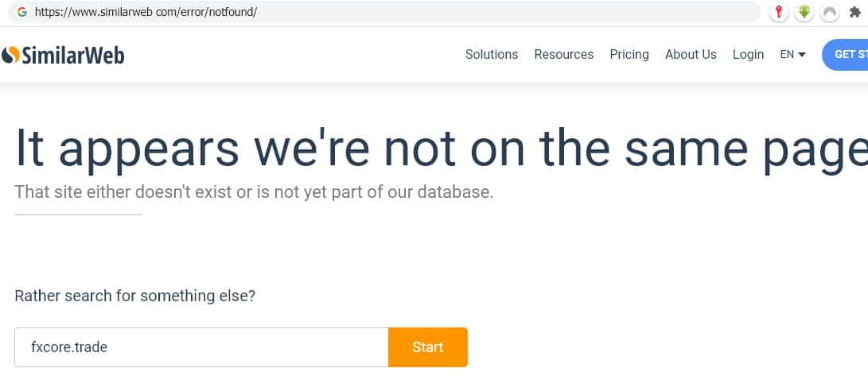Click the SimilarWeb logo
This screenshot has height=391, width=868.
(64, 55)
